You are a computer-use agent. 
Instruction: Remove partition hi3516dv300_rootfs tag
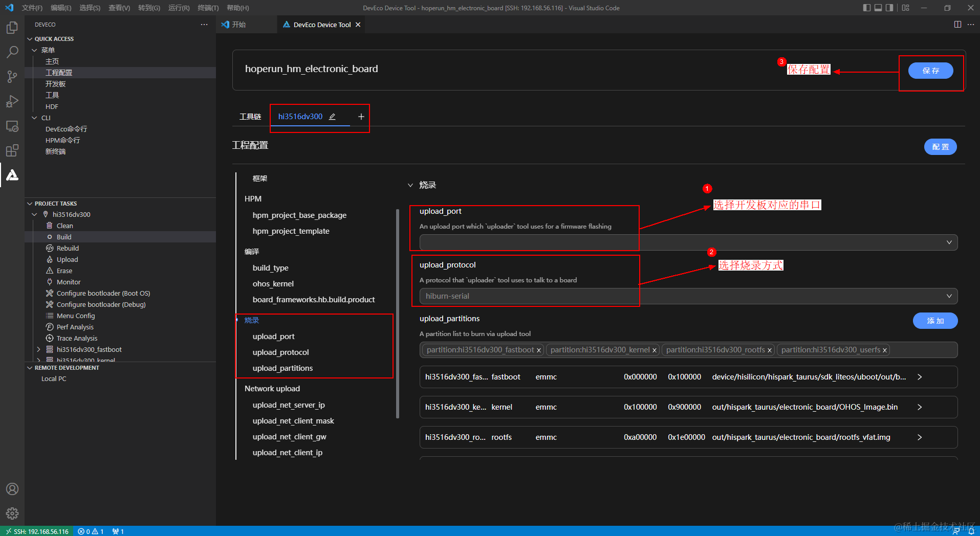point(770,350)
